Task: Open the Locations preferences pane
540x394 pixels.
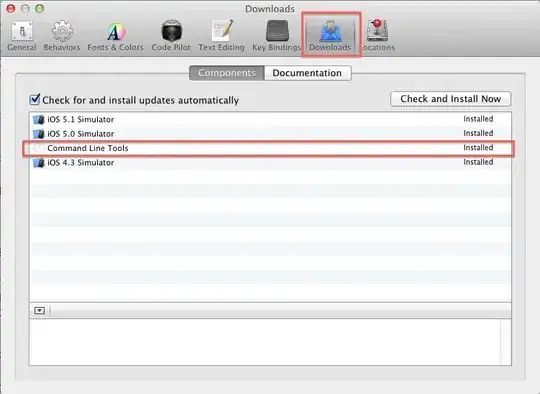Action: tap(377, 36)
